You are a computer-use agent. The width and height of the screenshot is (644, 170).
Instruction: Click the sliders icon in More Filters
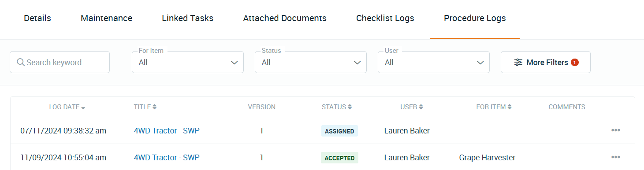518,63
